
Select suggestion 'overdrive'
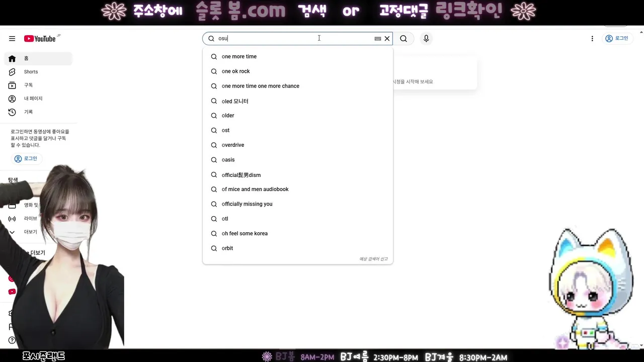[x=298, y=145]
